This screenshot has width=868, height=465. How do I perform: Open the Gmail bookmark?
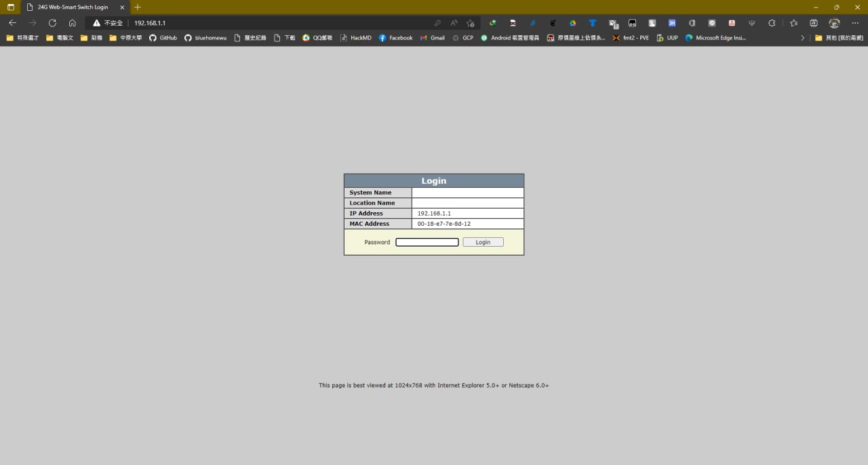[x=432, y=38]
